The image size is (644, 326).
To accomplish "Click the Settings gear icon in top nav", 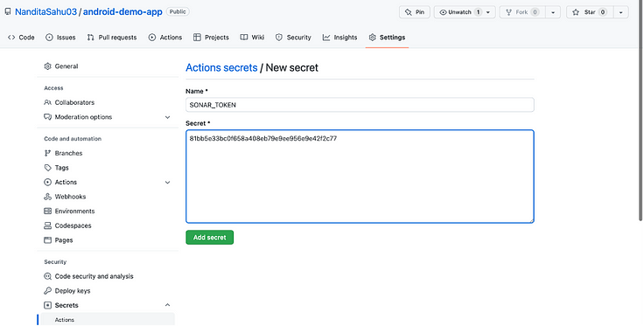I will coord(372,38).
